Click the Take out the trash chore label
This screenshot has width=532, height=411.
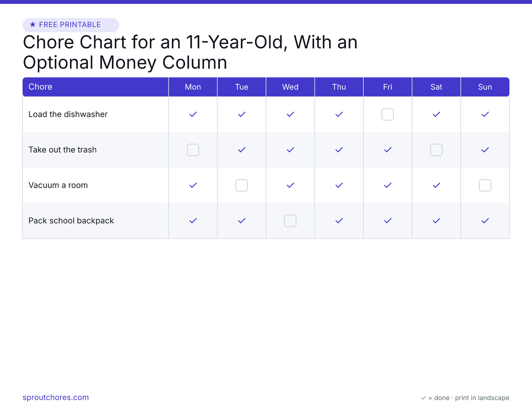(63, 150)
